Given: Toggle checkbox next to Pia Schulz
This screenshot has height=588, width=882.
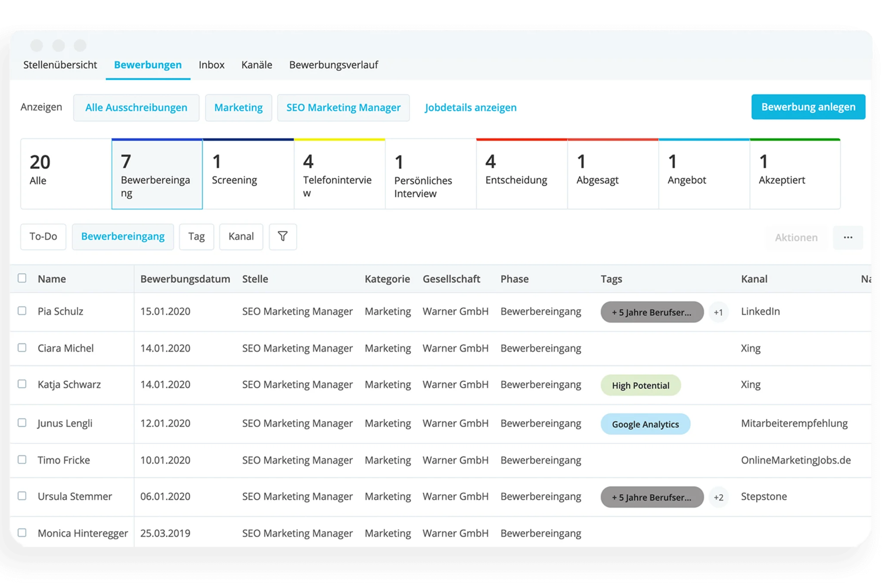Looking at the screenshot, I should coord(21,311).
